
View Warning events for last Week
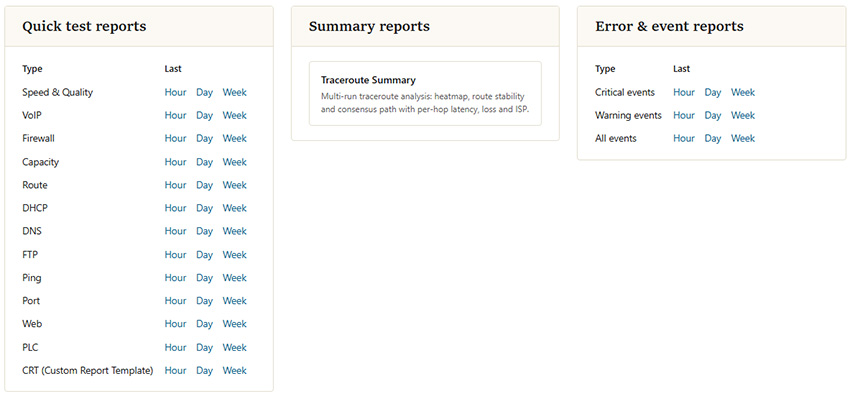click(743, 115)
